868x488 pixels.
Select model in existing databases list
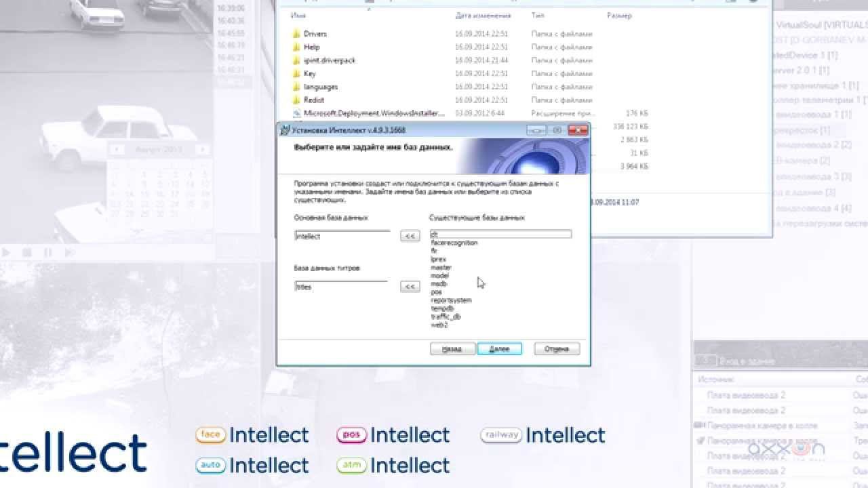[439, 276]
